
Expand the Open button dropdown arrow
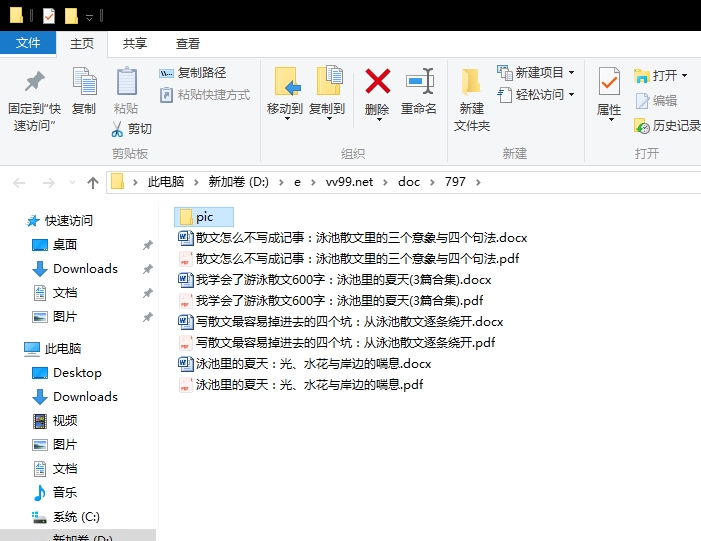(684, 76)
